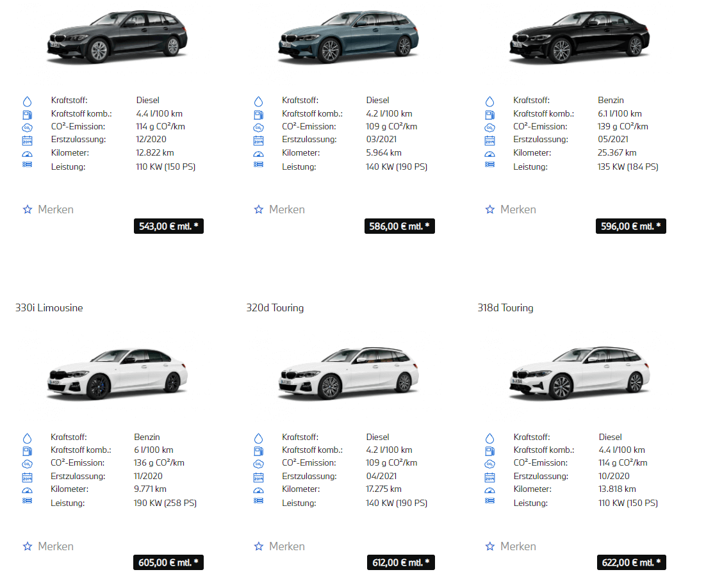Image resolution: width=706 pixels, height=588 pixels.
Task: Select the Benzin value in 596,00 € card
Action: [x=611, y=100]
